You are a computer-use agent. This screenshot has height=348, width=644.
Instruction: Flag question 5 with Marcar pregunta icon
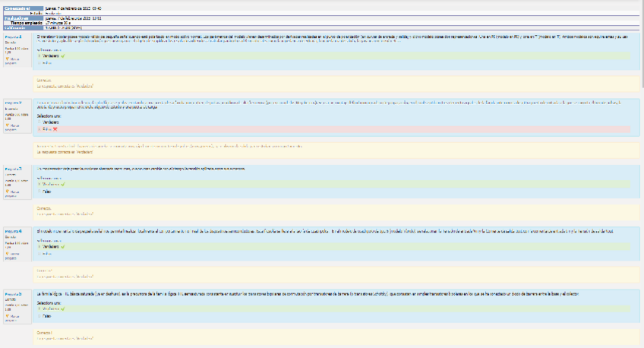[x=8, y=316]
